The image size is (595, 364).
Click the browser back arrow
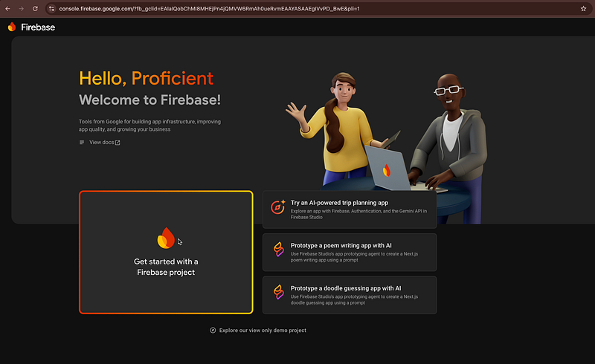[x=7, y=8]
